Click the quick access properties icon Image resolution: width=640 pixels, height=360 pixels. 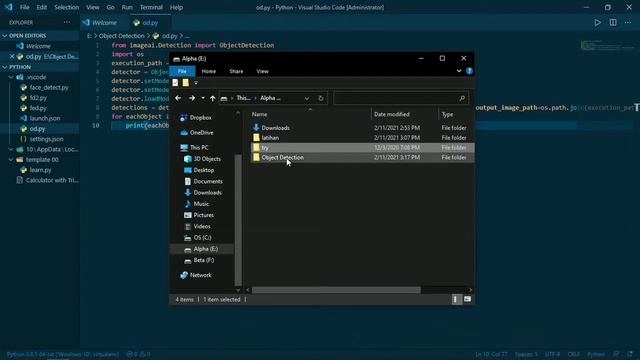pos(176,83)
